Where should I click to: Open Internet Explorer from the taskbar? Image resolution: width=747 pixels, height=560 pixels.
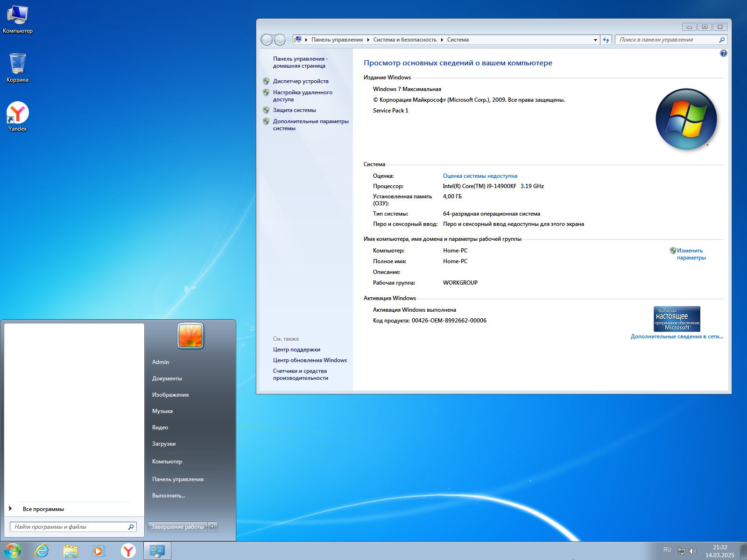[x=42, y=551]
